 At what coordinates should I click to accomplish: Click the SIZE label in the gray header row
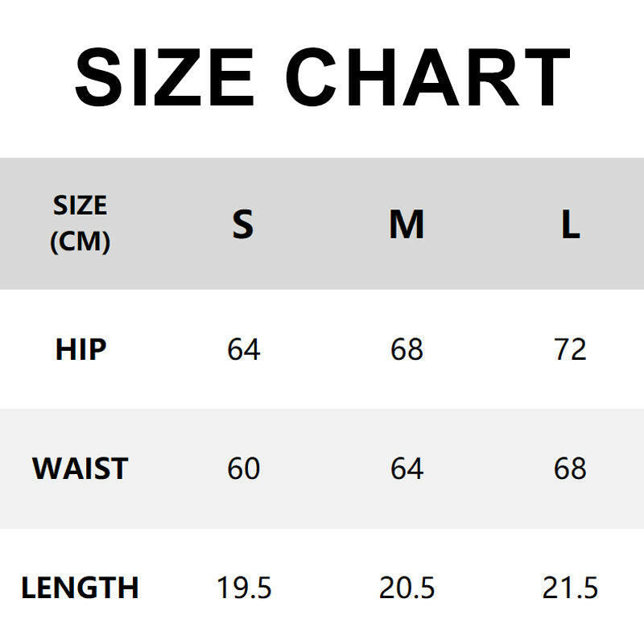(x=80, y=206)
